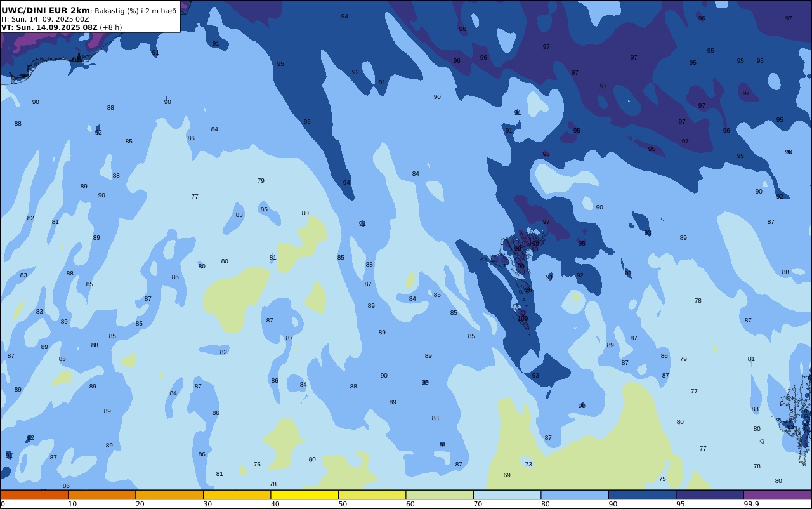The height and width of the screenshot is (509, 812).
Task: Click the legend tick label "60"
Action: pyautogui.click(x=410, y=504)
